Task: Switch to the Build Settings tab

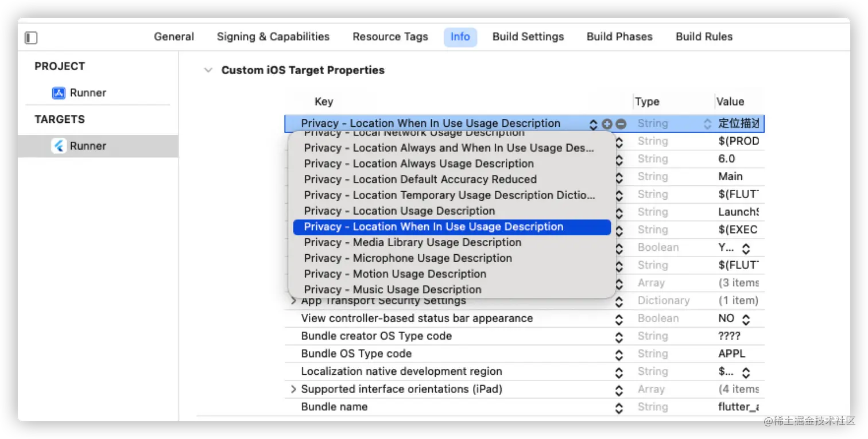Action: [x=528, y=37]
